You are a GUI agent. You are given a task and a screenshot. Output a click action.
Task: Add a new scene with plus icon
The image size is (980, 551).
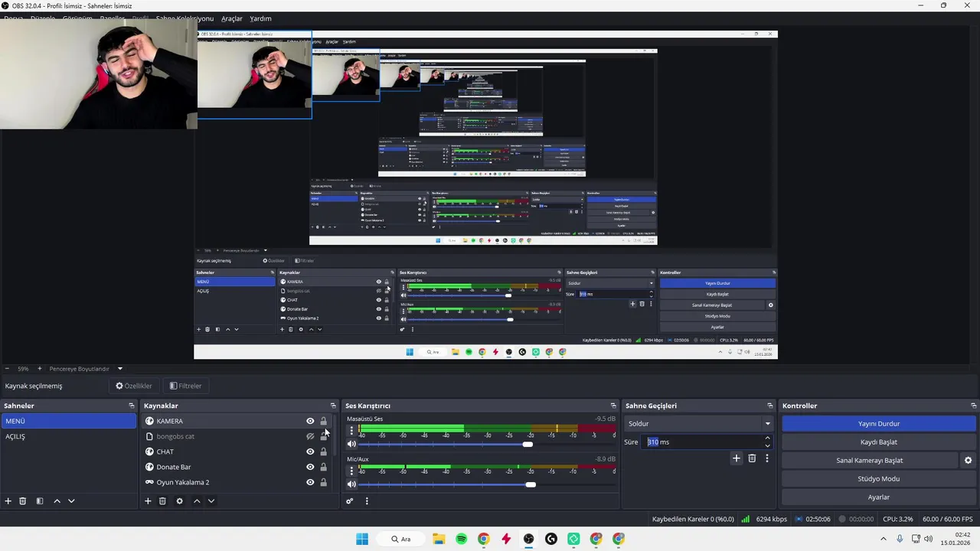(x=8, y=501)
